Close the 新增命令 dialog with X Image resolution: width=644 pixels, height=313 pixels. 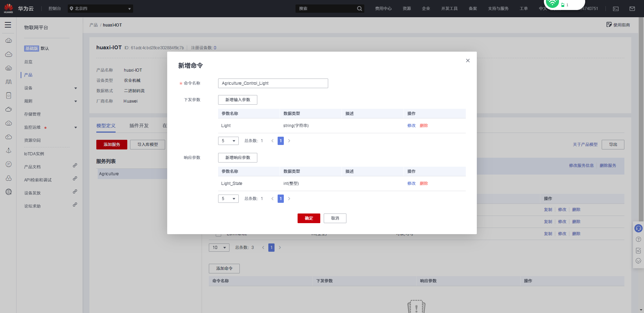(x=468, y=61)
